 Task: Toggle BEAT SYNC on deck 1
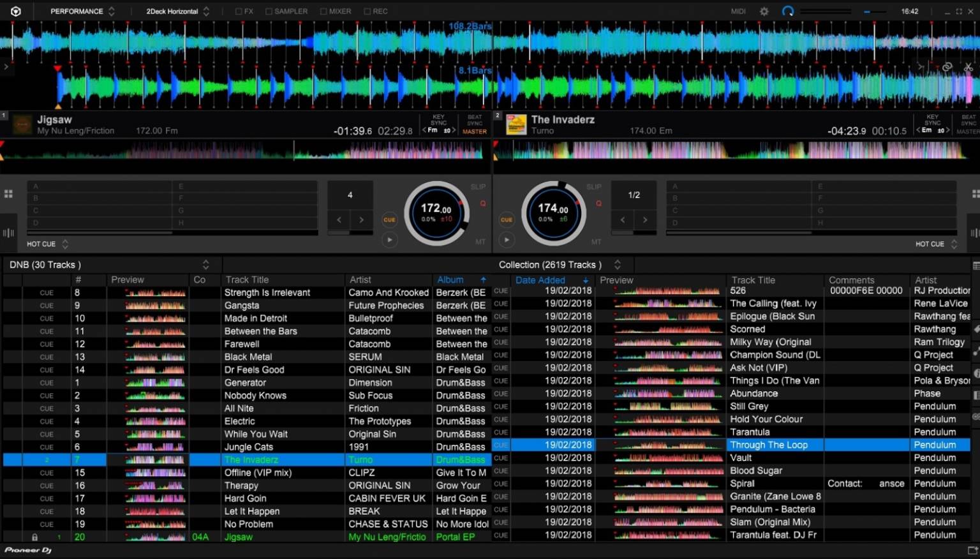point(475,120)
